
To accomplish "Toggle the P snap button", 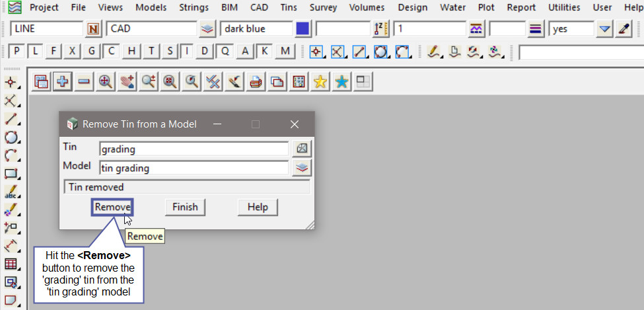I will [17, 52].
